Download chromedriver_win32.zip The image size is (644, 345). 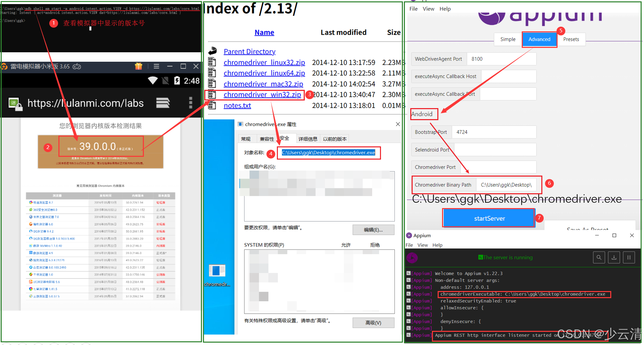262,95
